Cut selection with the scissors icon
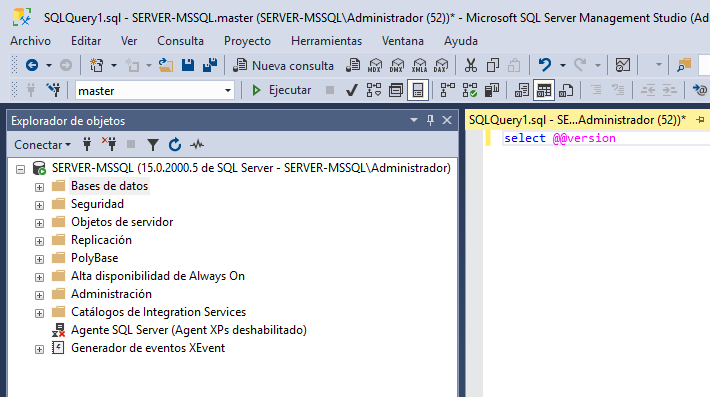Screen dimensions: 710x397 (471, 66)
